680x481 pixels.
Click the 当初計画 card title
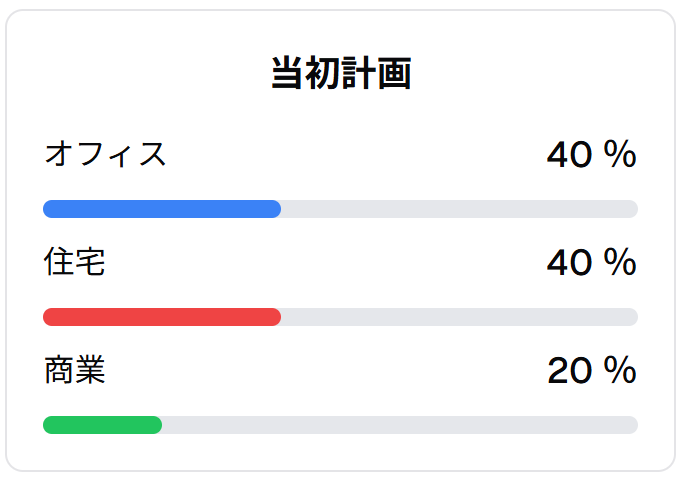pyautogui.click(x=341, y=73)
